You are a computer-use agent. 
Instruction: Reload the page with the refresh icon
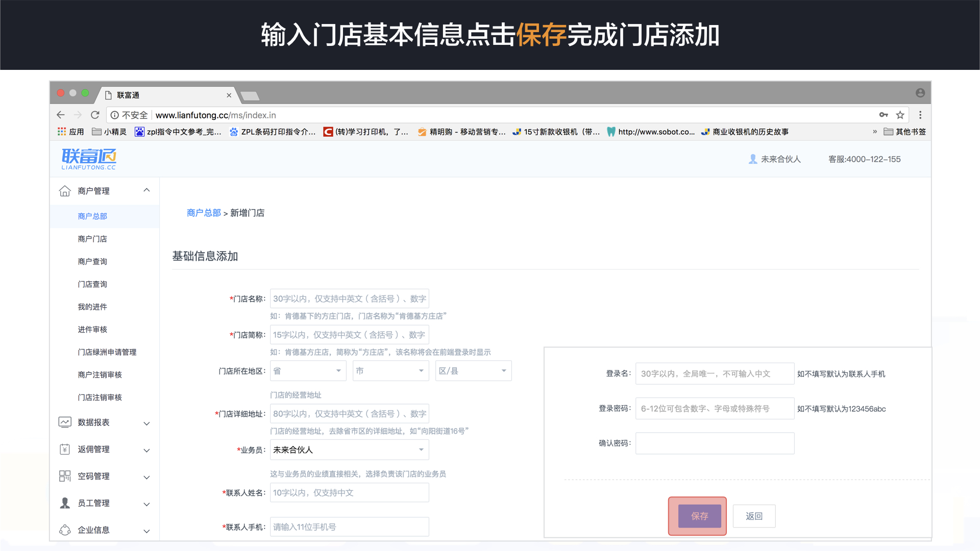point(95,115)
